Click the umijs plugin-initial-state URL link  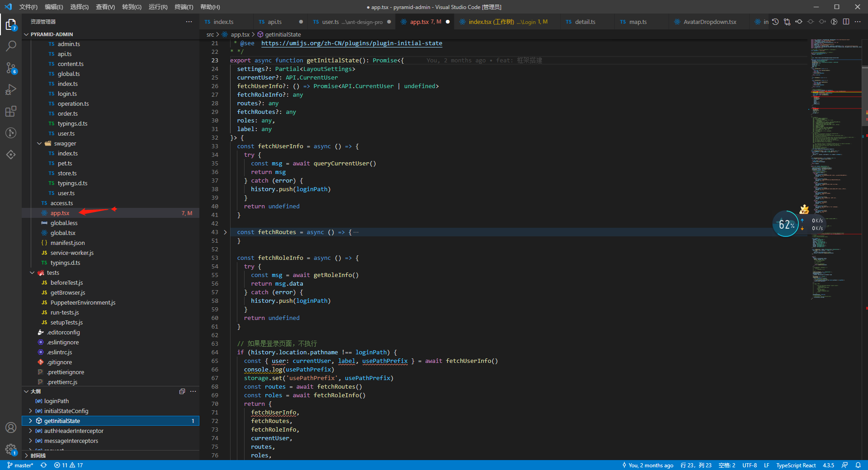pos(351,43)
